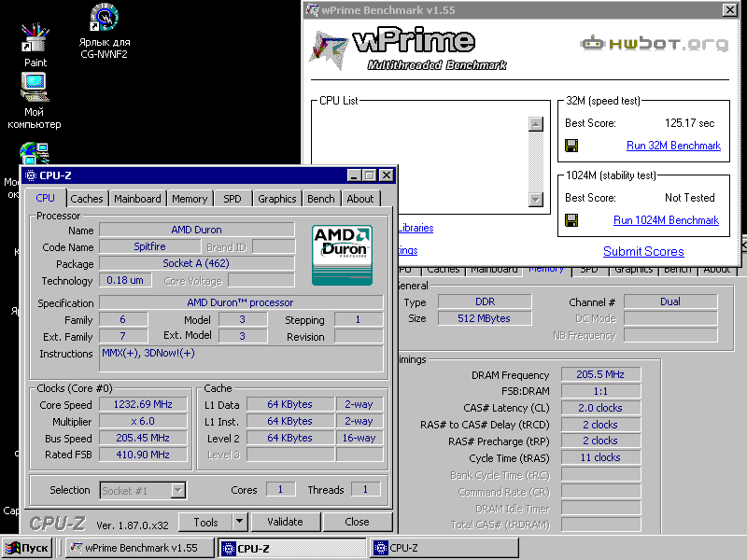Open the Paint desktop shortcut
Image resolution: width=747 pixels, height=560 pixels.
pyautogui.click(x=35, y=45)
